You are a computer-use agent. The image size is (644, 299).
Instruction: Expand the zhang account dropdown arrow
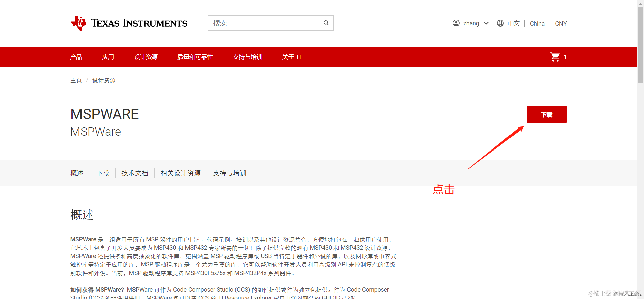pos(486,23)
